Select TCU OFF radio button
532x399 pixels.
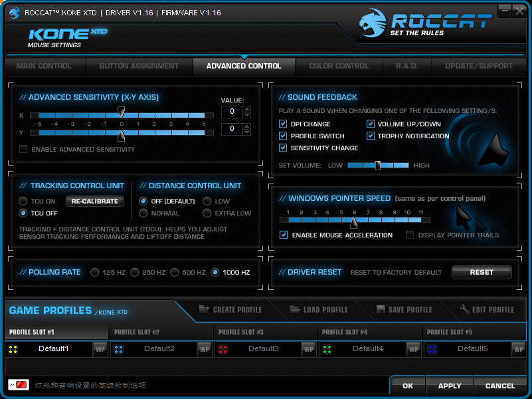23,213
